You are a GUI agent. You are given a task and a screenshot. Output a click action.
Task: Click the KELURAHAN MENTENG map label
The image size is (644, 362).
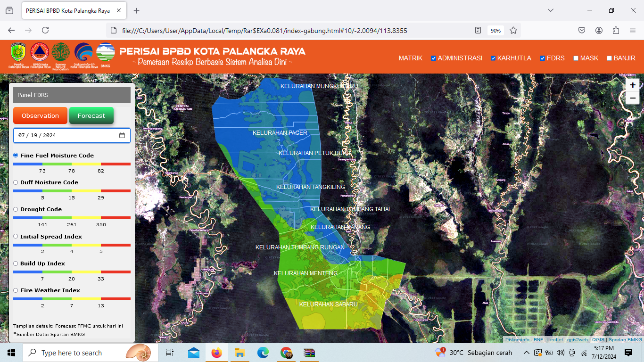coord(305,273)
